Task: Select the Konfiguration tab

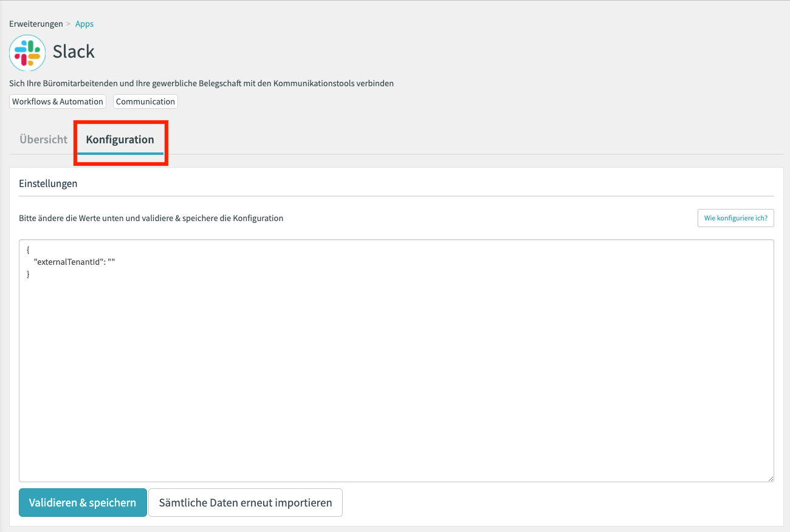Action: coord(120,139)
